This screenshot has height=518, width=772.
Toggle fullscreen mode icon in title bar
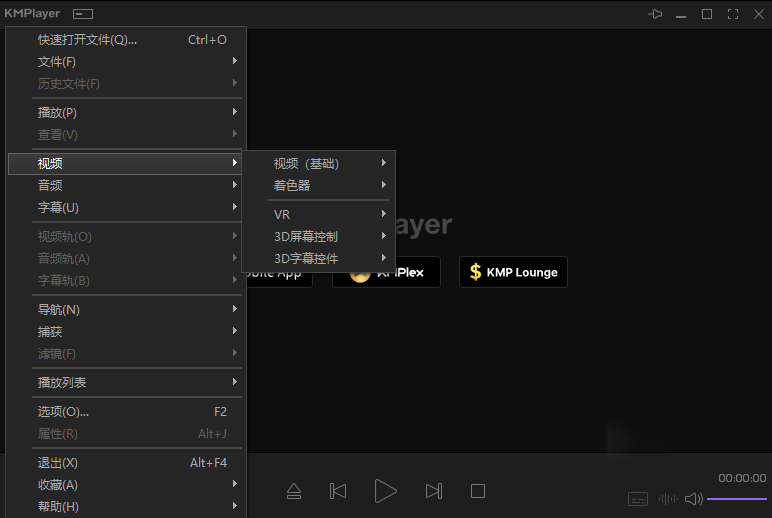[733, 14]
